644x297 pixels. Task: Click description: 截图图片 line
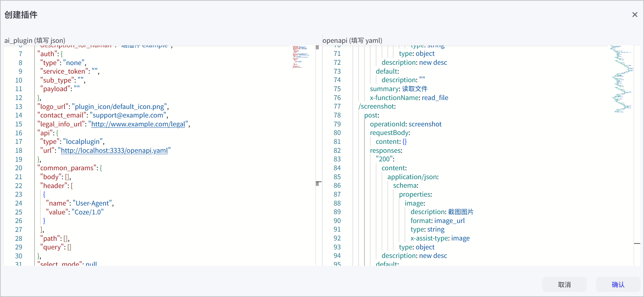pos(442,212)
